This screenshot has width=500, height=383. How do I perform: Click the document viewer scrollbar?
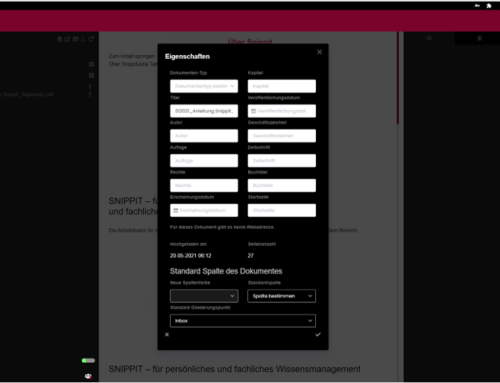(x=398, y=79)
